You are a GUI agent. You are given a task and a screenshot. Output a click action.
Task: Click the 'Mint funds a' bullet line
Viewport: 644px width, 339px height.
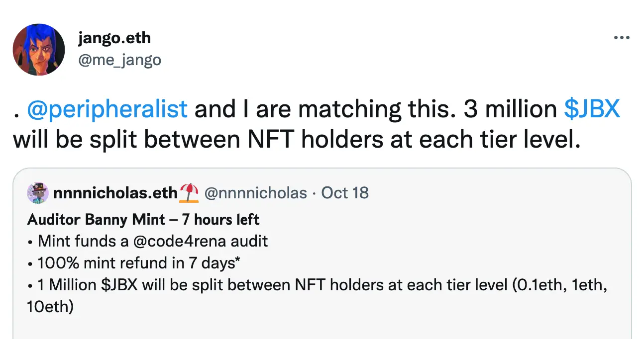80,241
